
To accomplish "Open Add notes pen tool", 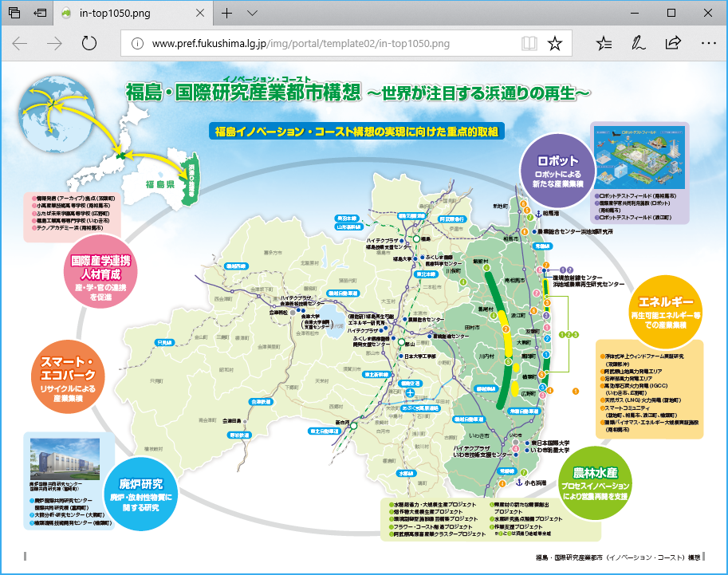I will pyautogui.click(x=639, y=43).
